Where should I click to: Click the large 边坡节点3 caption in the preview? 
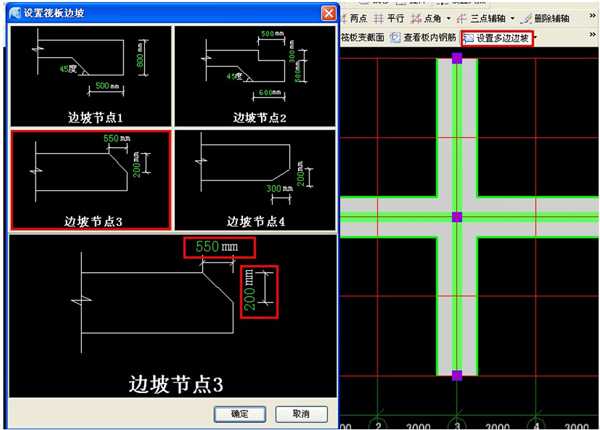[x=176, y=384]
